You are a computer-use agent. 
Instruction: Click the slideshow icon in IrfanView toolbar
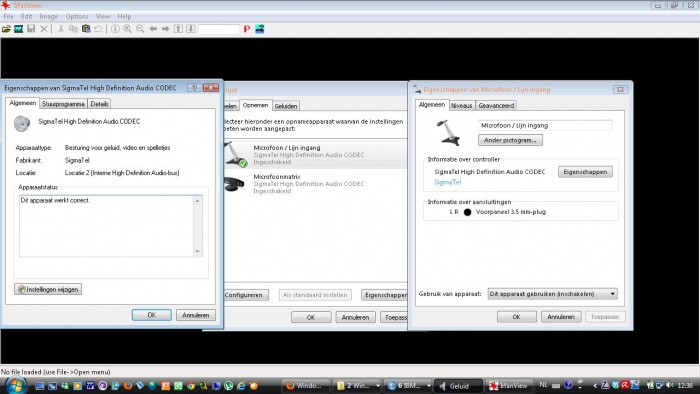click(x=18, y=29)
